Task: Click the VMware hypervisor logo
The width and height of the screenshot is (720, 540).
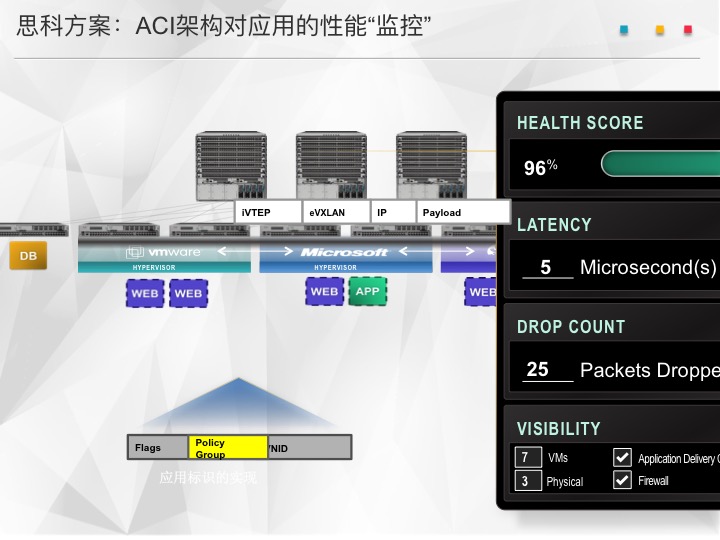Action: (x=163, y=252)
